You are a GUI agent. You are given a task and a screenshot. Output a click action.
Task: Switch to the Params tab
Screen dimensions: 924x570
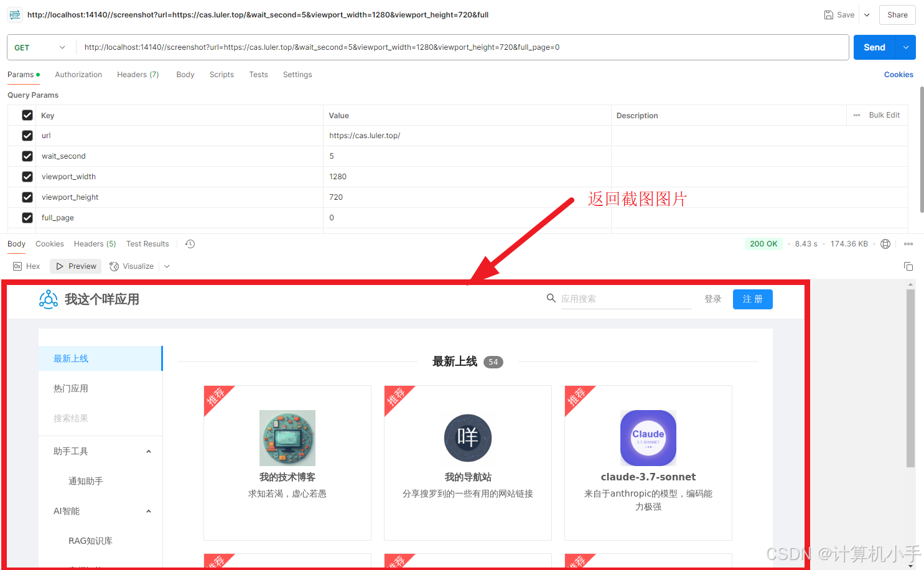[x=24, y=75]
